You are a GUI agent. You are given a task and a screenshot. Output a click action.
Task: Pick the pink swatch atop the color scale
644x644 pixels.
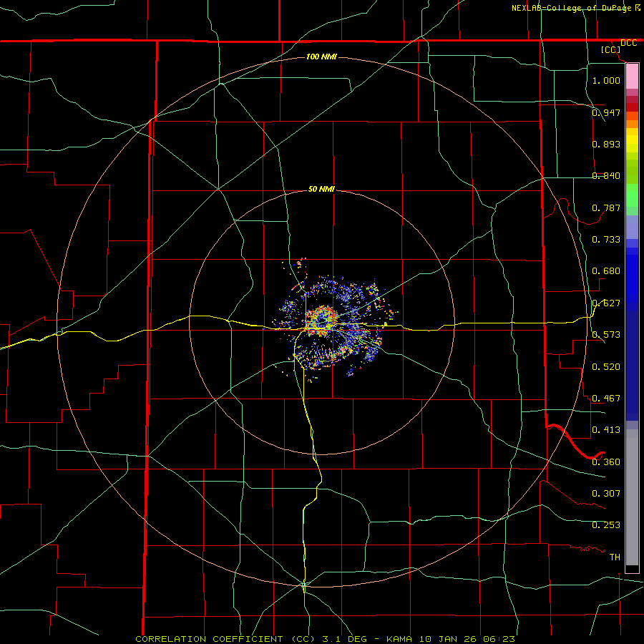pos(632,77)
